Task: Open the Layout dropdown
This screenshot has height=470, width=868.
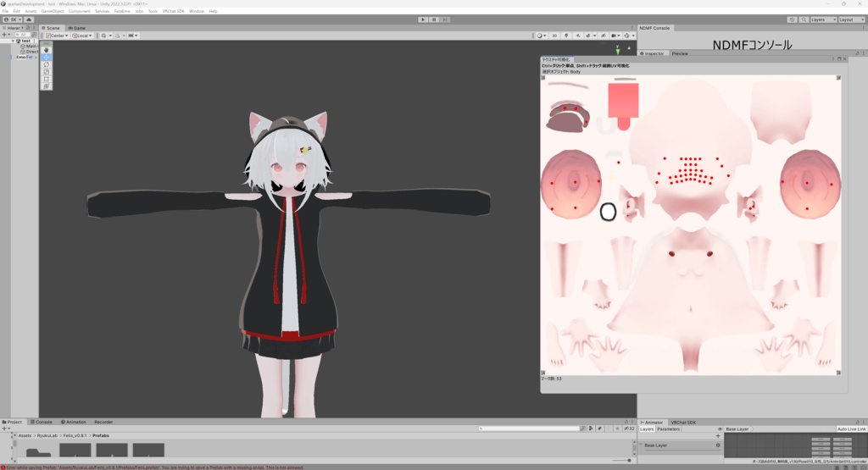Action: coord(851,19)
